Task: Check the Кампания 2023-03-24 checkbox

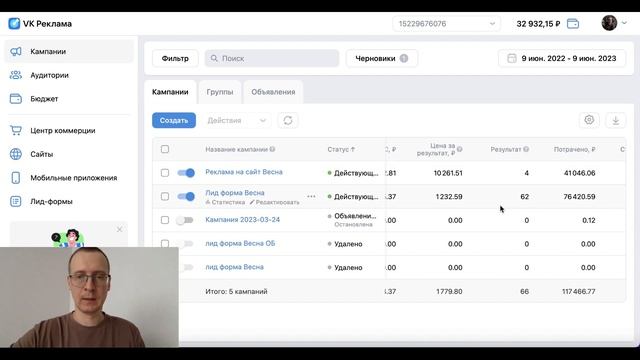Action: click(165, 220)
